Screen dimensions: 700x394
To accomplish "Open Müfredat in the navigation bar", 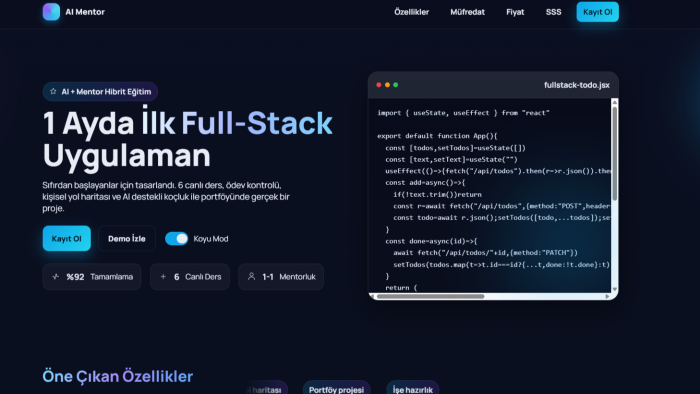I will pyautogui.click(x=467, y=12).
